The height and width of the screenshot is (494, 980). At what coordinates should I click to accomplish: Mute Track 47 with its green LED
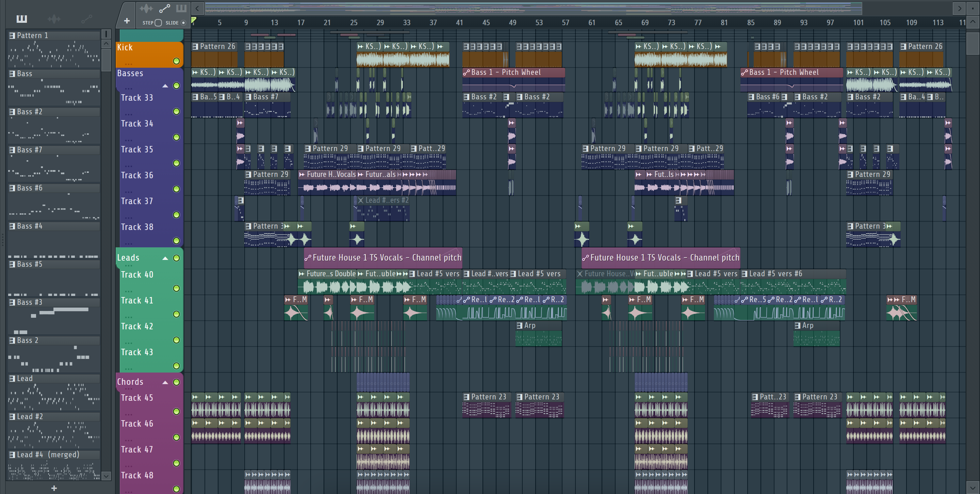(176, 463)
